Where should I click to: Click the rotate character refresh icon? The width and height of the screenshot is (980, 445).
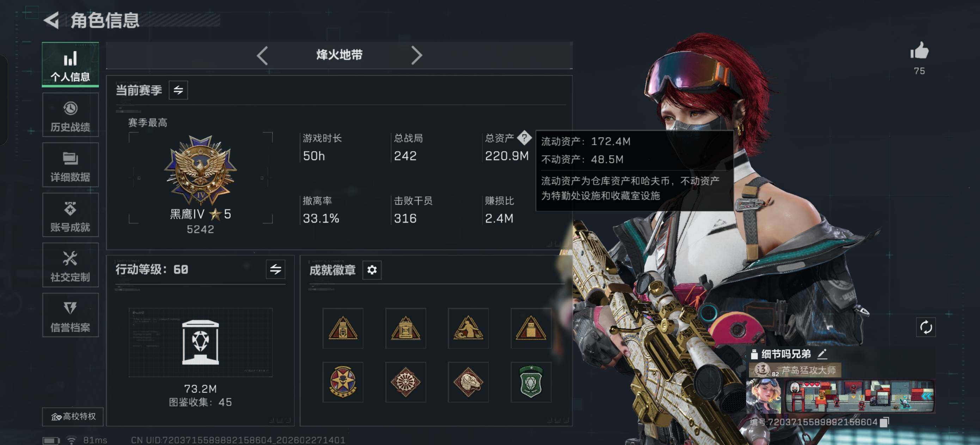tap(926, 327)
